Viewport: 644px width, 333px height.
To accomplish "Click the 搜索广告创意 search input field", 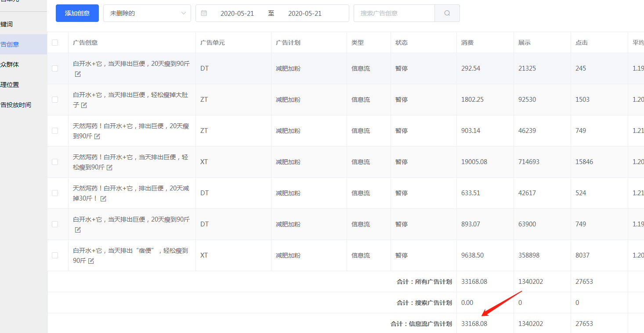I will coord(394,13).
